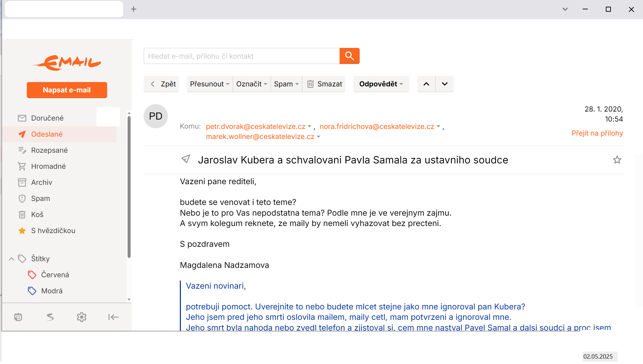Click the red tag icon

click(x=32, y=275)
